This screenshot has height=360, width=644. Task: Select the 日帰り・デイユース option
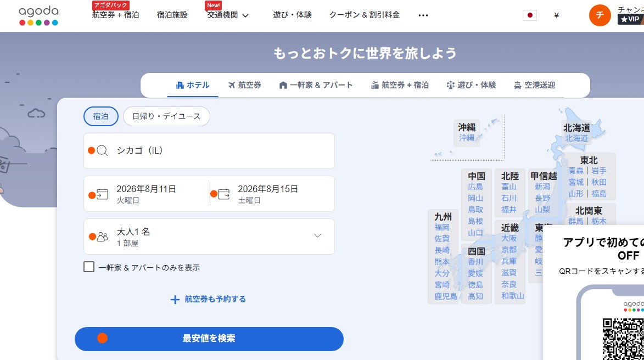[x=166, y=116]
